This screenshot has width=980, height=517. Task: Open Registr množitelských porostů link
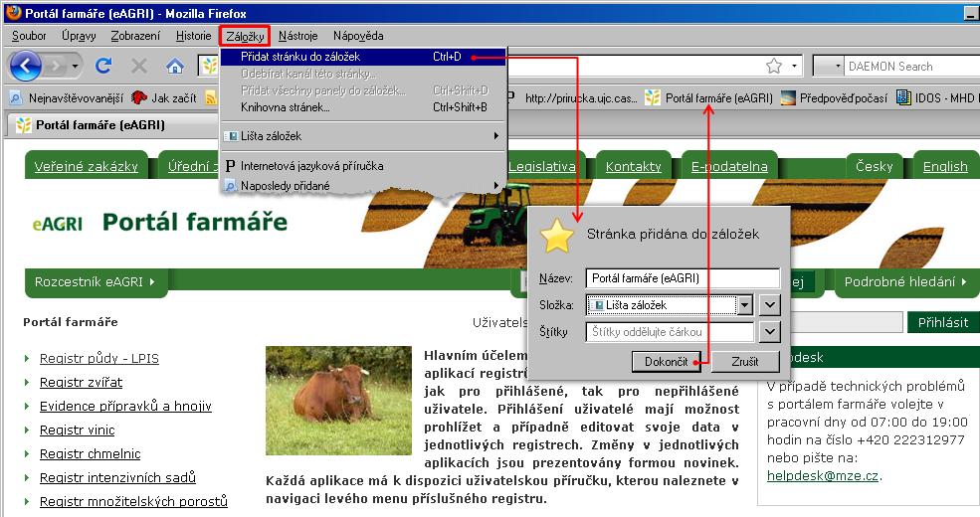[133, 501]
